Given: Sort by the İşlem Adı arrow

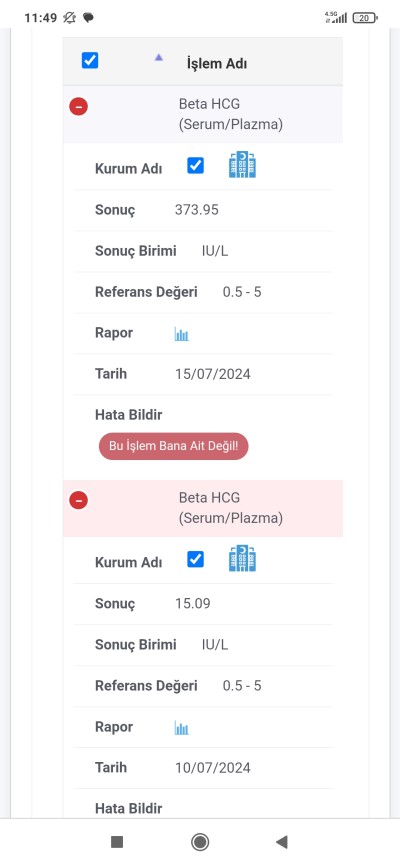Looking at the screenshot, I should tap(159, 57).
